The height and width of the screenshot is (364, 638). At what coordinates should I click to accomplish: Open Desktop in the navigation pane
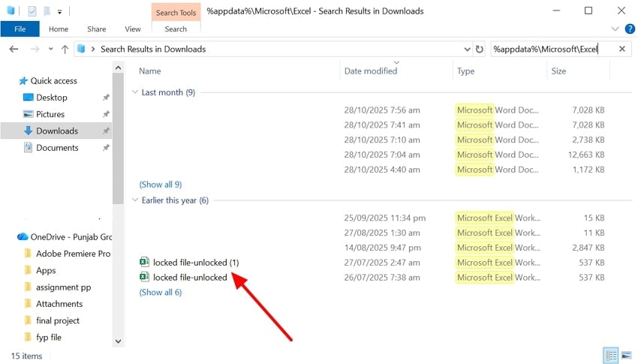click(51, 98)
